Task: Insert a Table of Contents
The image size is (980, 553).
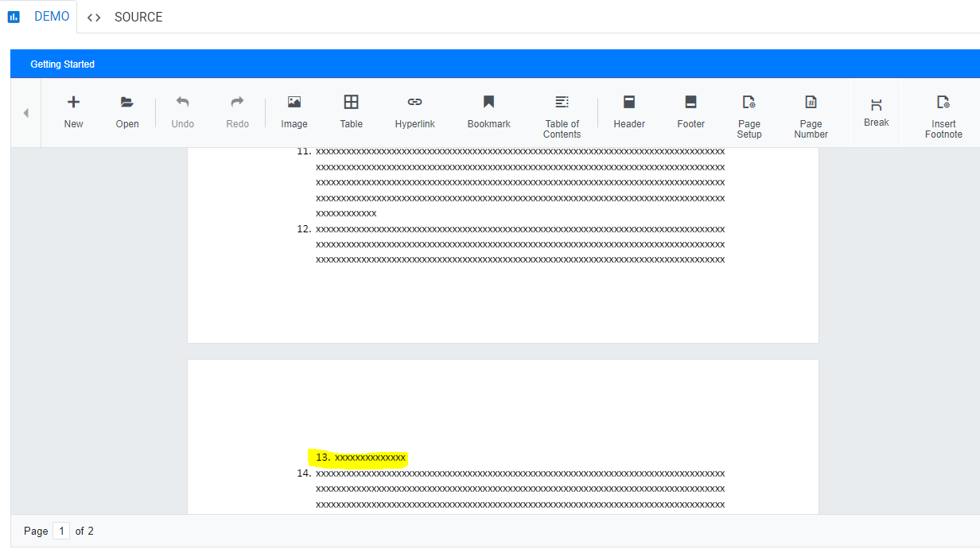Action: [x=562, y=103]
